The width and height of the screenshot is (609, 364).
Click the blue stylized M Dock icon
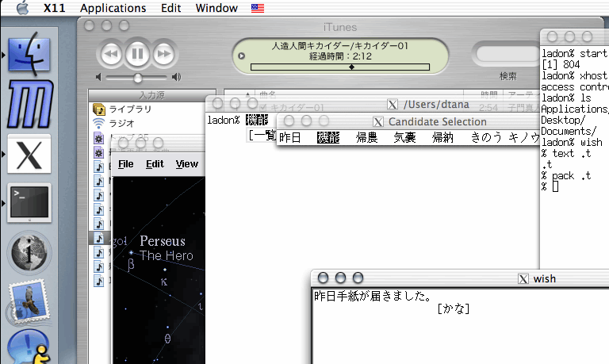(x=29, y=102)
